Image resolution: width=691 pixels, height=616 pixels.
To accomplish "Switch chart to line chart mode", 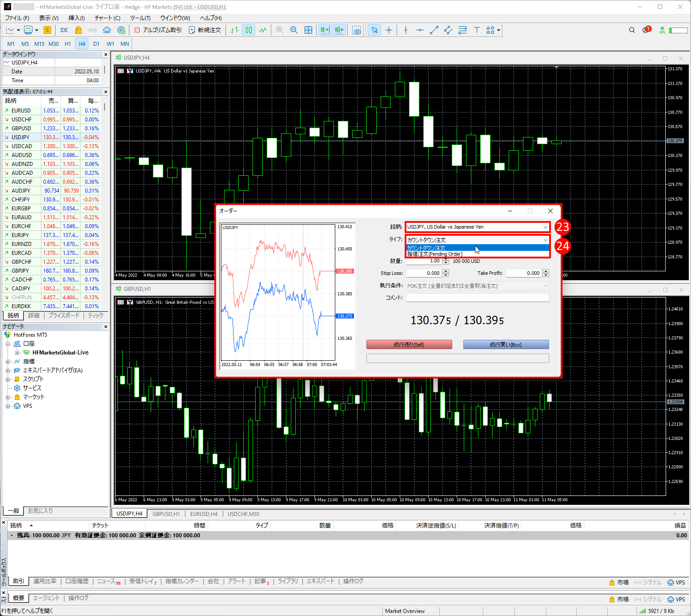I will tap(263, 30).
